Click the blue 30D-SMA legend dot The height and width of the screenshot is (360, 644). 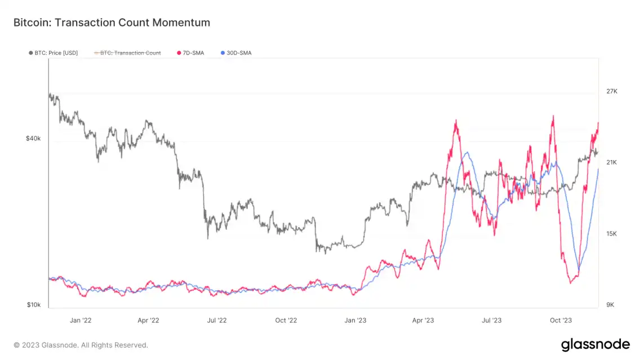[223, 53]
